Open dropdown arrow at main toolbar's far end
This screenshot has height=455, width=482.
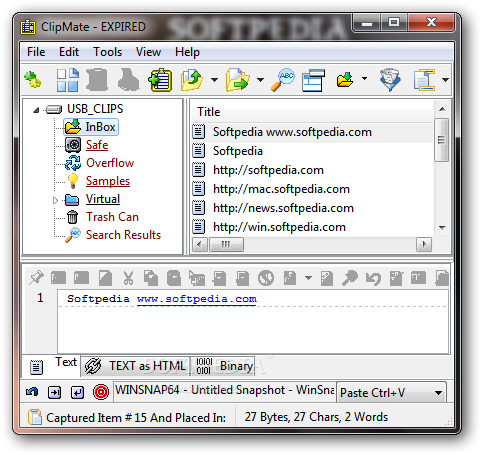point(445,80)
